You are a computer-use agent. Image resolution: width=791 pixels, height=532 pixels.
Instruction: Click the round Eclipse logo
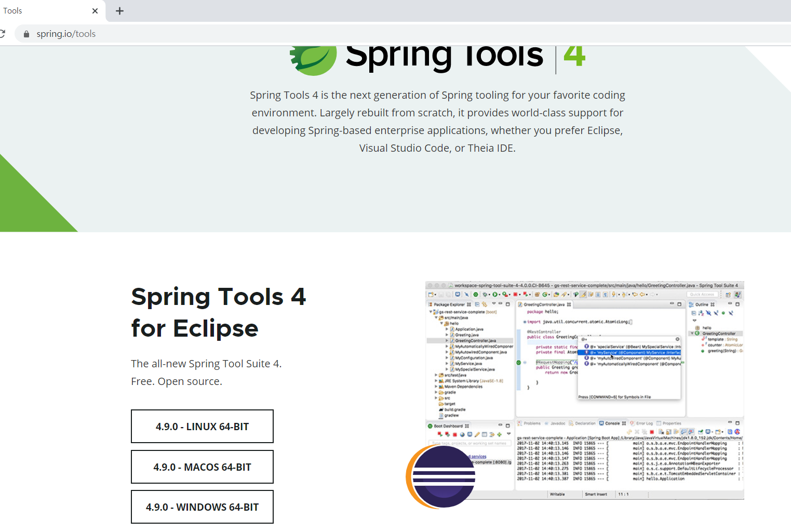click(441, 476)
